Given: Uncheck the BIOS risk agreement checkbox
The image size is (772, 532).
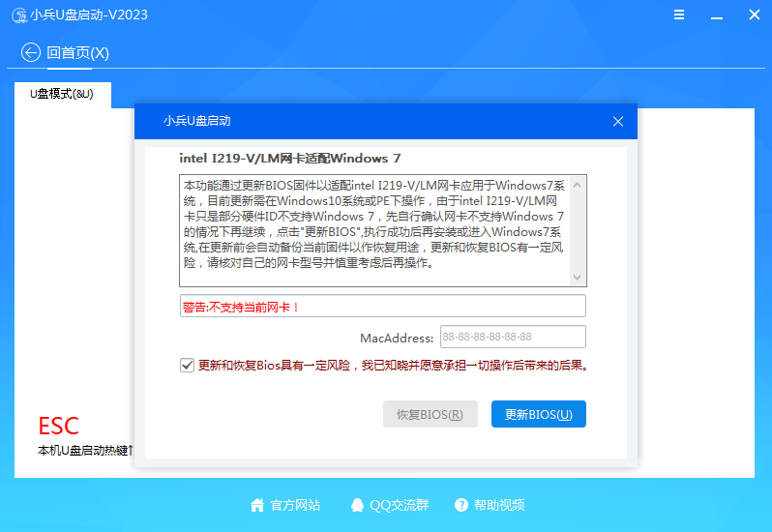Looking at the screenshot, I should click(x=187, y=366).
